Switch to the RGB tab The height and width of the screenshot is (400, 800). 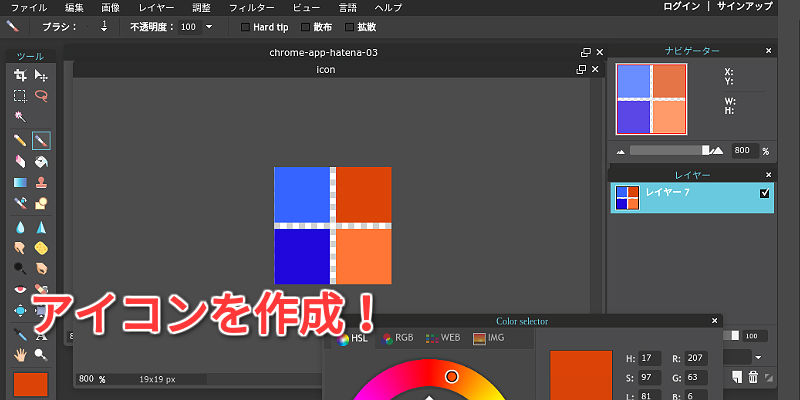pos(398,338)
